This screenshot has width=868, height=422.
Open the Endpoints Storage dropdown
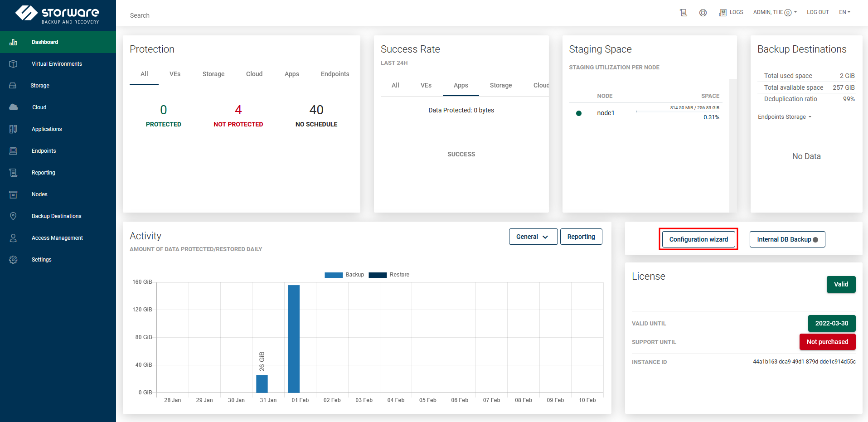tap(785, 117)
